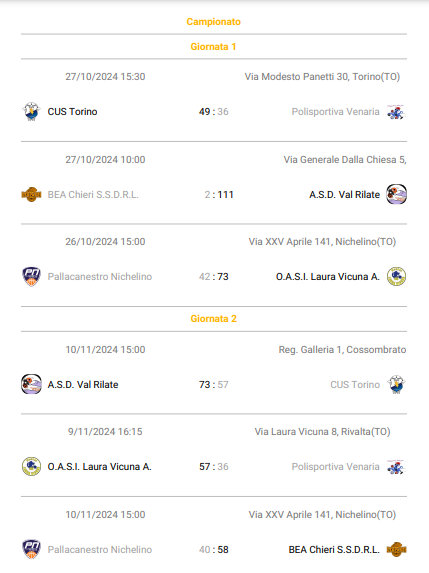This screenshot has width=429, height=573.
Task: Click the Via Modesto Panetti 30 venue address
Action: coord(322,77)
